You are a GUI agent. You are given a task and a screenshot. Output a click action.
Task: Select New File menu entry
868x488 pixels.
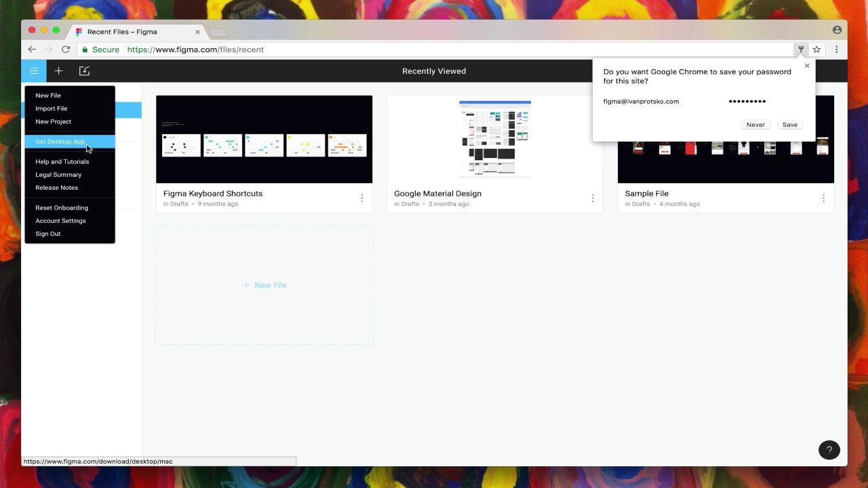tap(70, 96)
